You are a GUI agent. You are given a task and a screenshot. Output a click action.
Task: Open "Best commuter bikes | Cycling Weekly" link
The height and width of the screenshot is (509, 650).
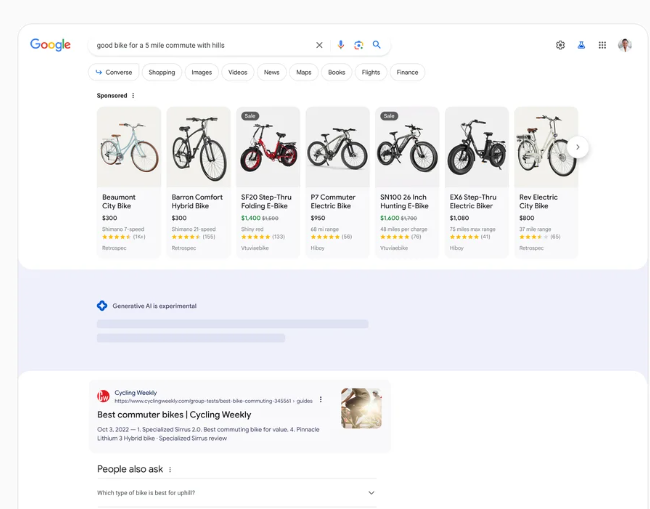click(x=174, y=414)
